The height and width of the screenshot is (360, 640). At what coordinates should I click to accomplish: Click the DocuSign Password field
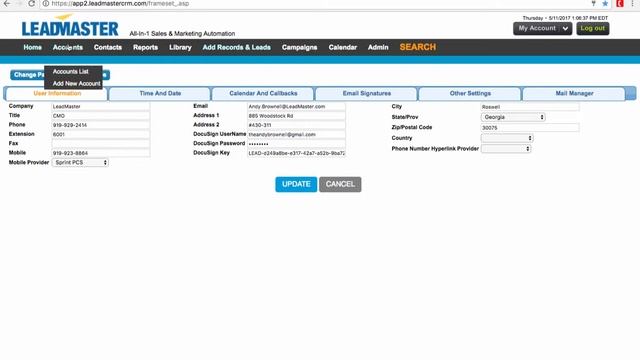pyautogui.click(x=296, y=144)
